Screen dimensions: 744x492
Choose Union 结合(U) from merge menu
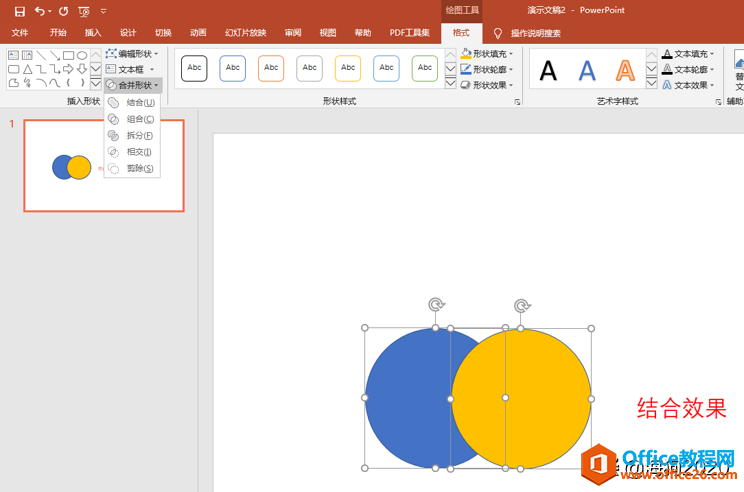pyautogui.click(x=132, y=102)
